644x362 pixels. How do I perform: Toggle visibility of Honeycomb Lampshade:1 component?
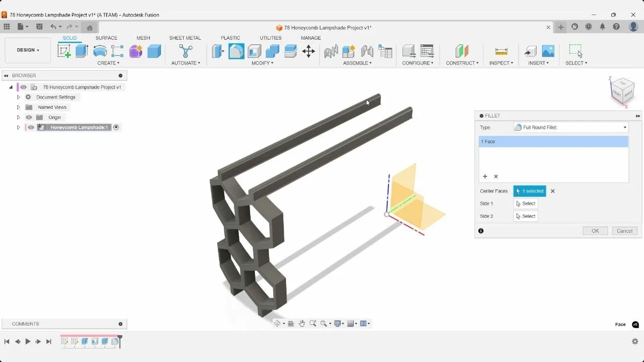click(x=31, y=128)
